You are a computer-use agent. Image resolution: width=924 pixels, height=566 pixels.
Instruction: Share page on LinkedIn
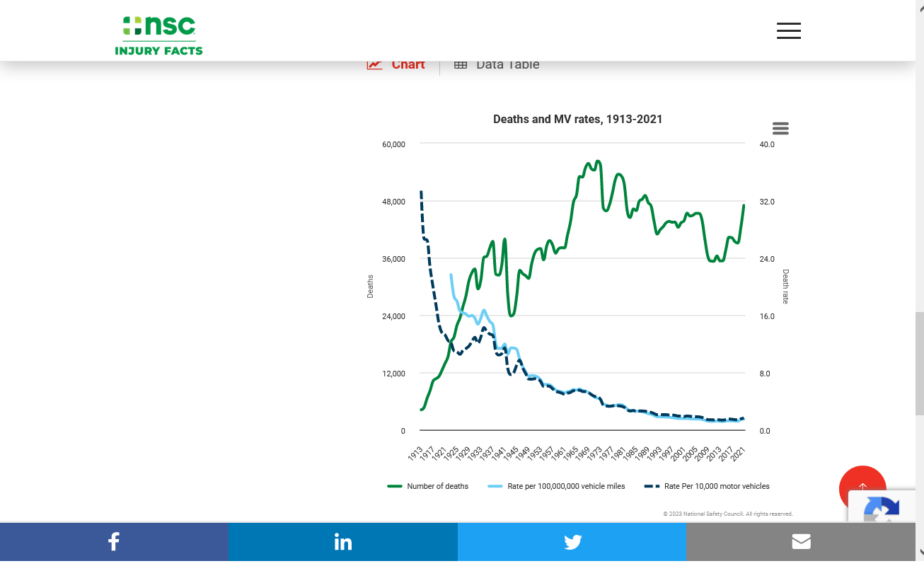click(343, 542)
